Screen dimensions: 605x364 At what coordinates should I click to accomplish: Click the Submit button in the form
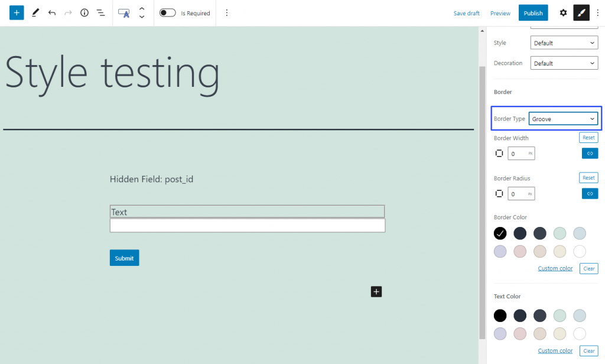[x=124, y=258]
